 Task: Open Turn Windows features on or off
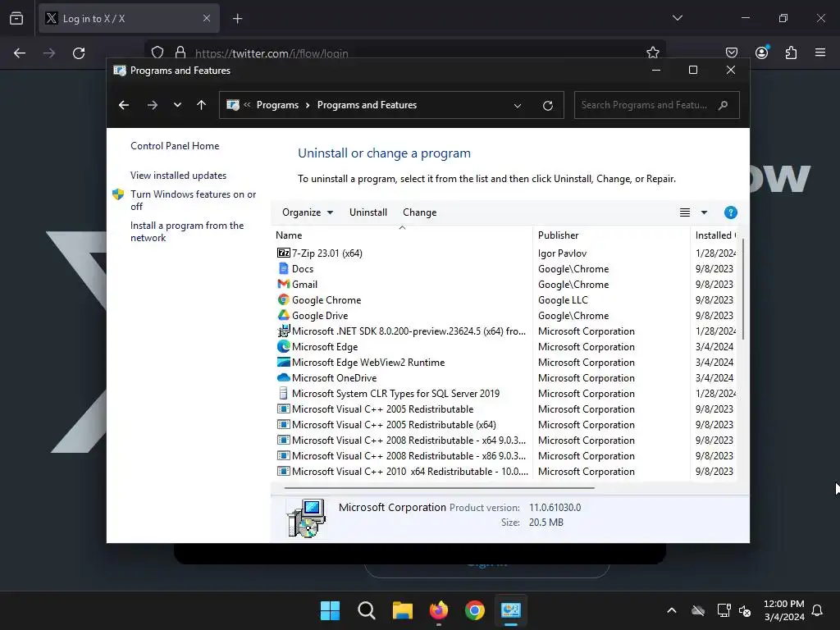193,200
